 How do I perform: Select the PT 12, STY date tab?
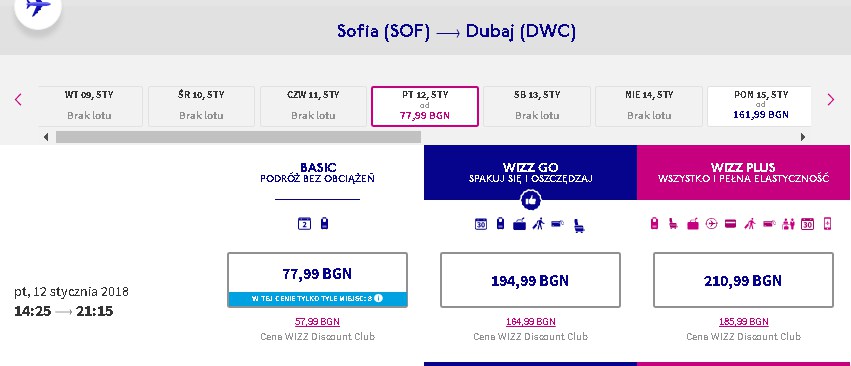point(425,106)
